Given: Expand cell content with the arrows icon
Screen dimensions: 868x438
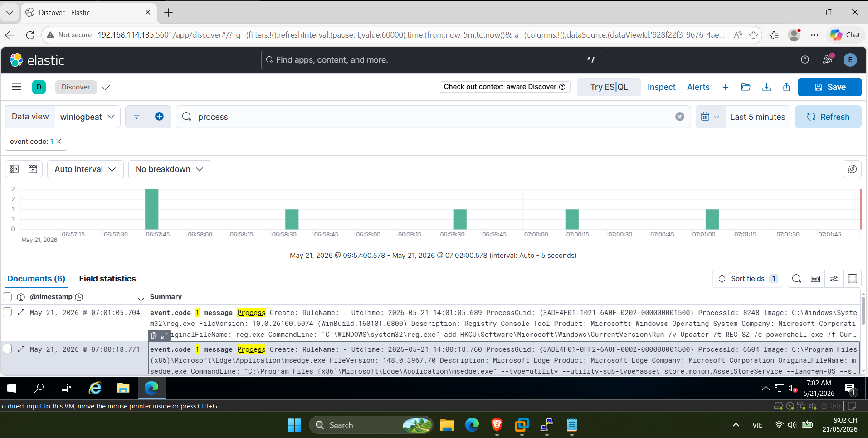Looking at the screenshot, I should [x=164, y=336].
